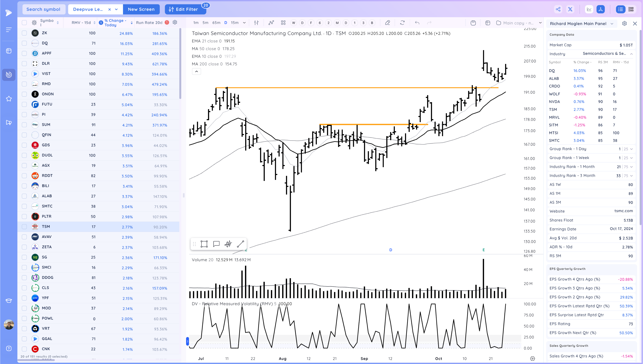Click the Search symbol field
This screenshot has width=643, height=364.
44,9
